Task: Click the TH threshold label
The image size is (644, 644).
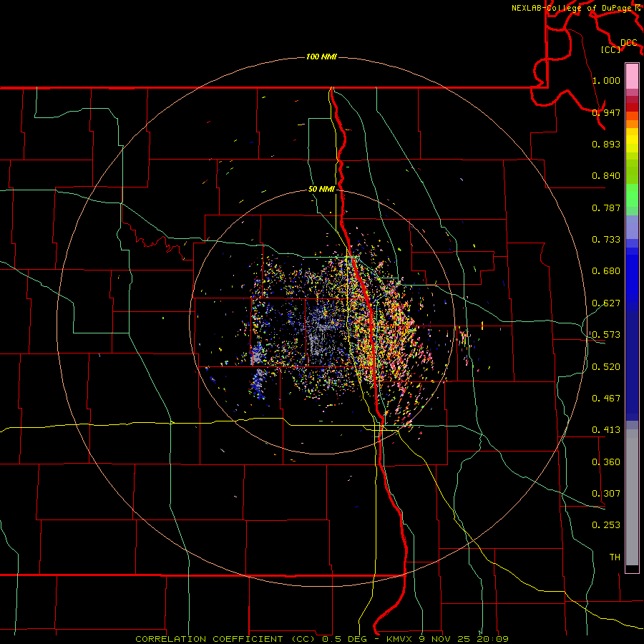Action: coord(615,557)
